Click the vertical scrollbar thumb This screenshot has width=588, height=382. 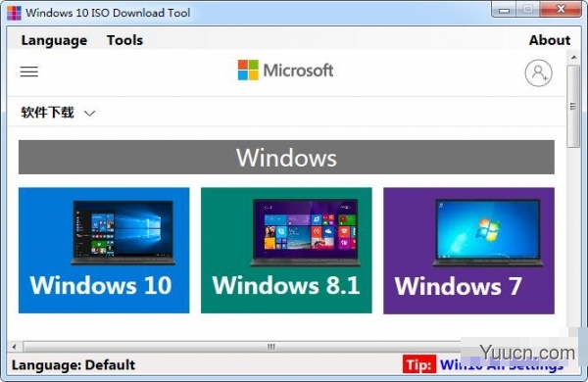click(573, 107)
